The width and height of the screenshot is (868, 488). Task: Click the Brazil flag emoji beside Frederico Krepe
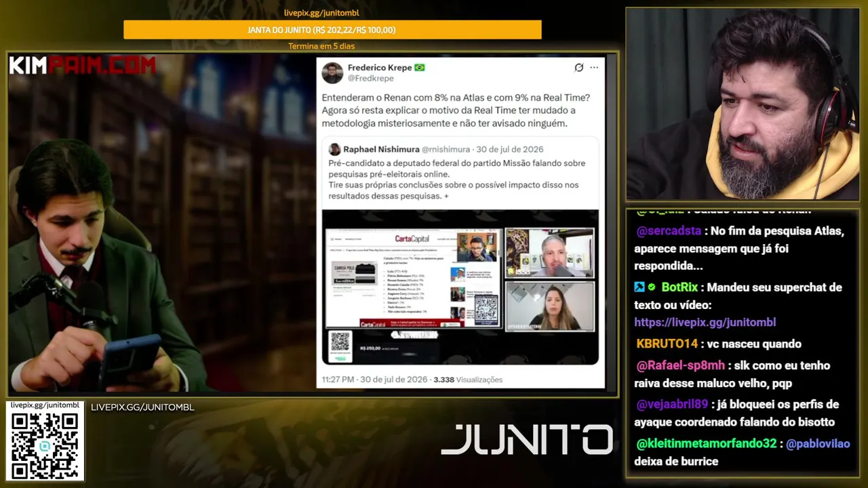click(x=420, y=68)
